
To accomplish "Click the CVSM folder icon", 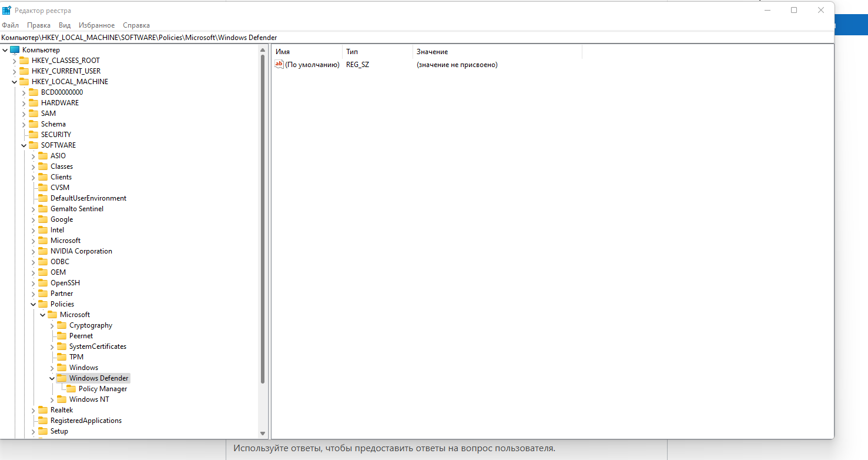I will tap(43, 188).
